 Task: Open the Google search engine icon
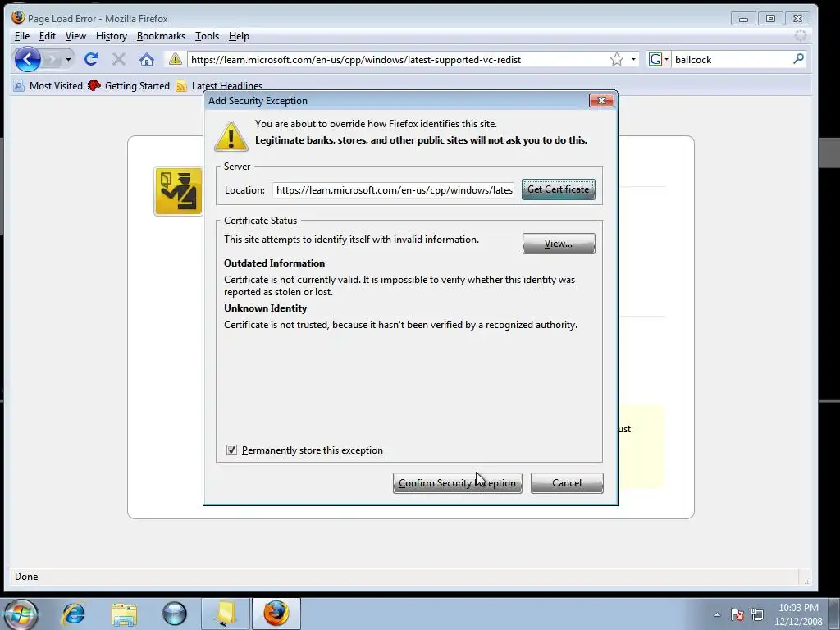point(655,59)
